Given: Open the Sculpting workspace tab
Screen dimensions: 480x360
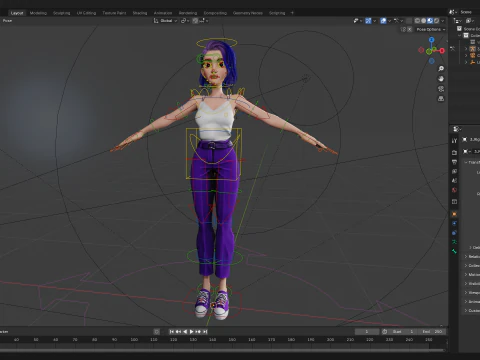Looking at the screenshot, I should click(62, 13).
